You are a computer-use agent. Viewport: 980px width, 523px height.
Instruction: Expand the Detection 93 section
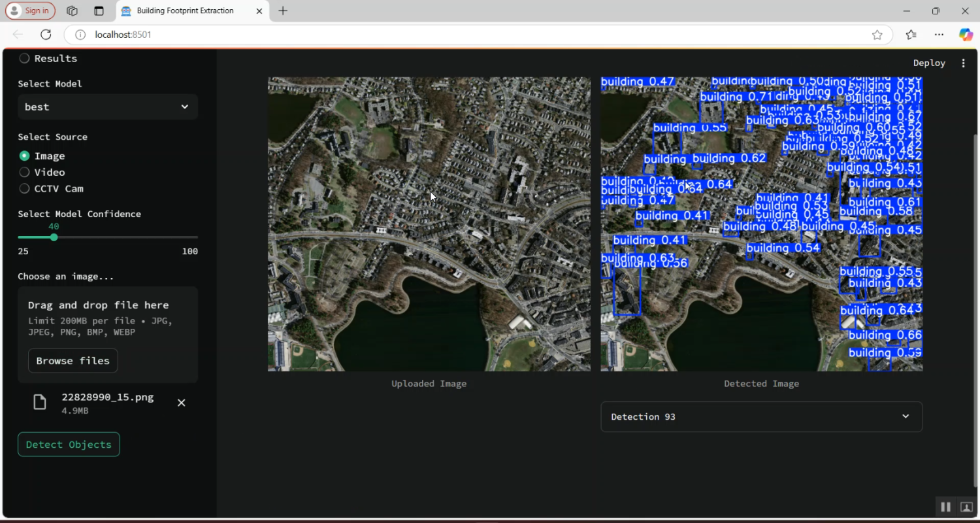(761, 416)
